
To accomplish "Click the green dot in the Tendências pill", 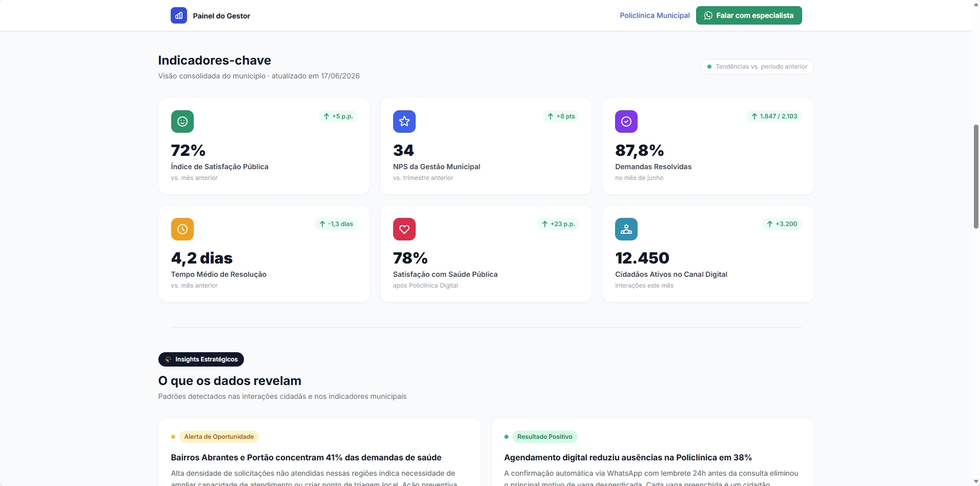I will click(x=709, y=67).
